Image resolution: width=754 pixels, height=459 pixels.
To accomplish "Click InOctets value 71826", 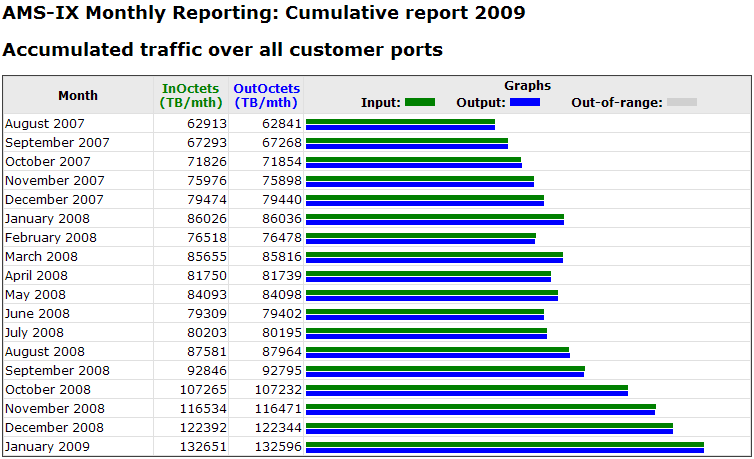I will (207, 161).
